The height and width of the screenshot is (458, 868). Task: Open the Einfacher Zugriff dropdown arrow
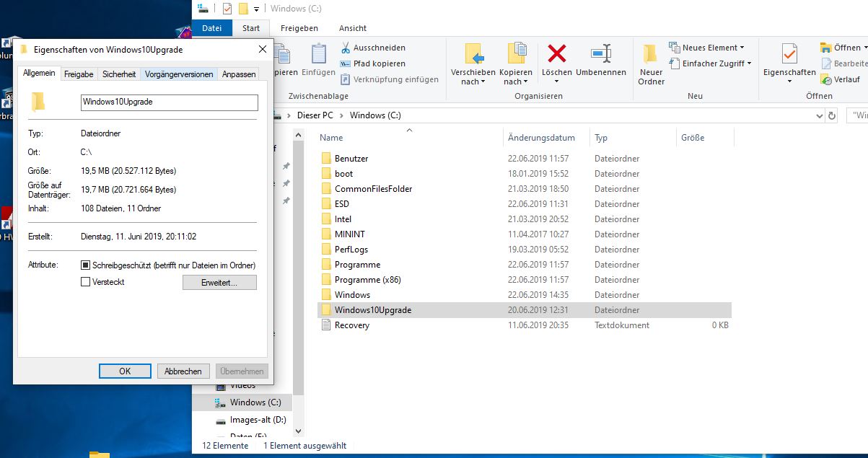pos(749,63)
